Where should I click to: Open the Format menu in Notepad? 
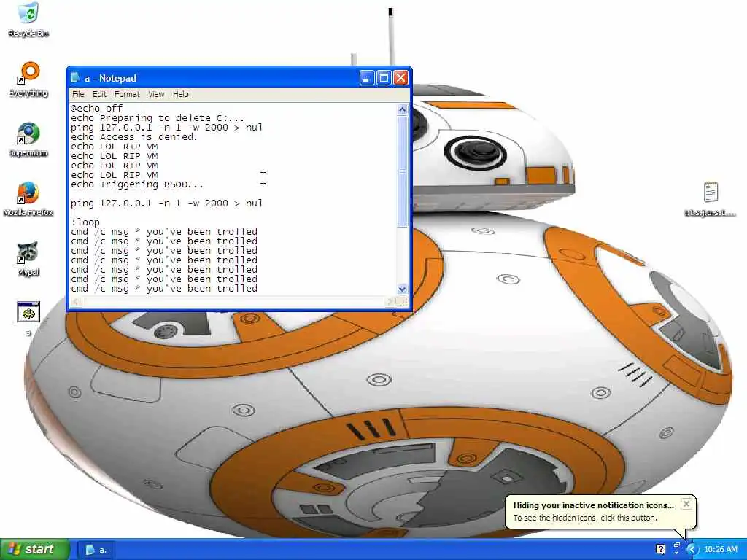(127, 94)
